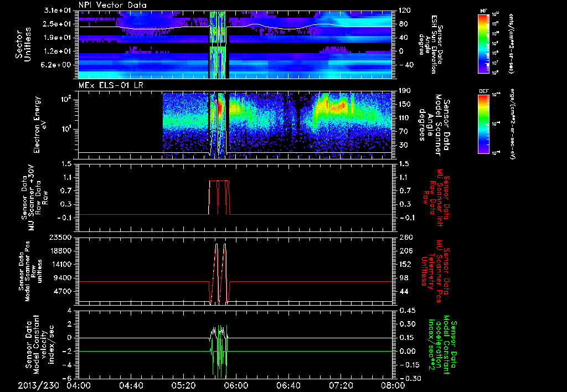Screen dimensions: 567x392
Task: Click the 206 telemetry tick label
Action: [x=405, y=251]
